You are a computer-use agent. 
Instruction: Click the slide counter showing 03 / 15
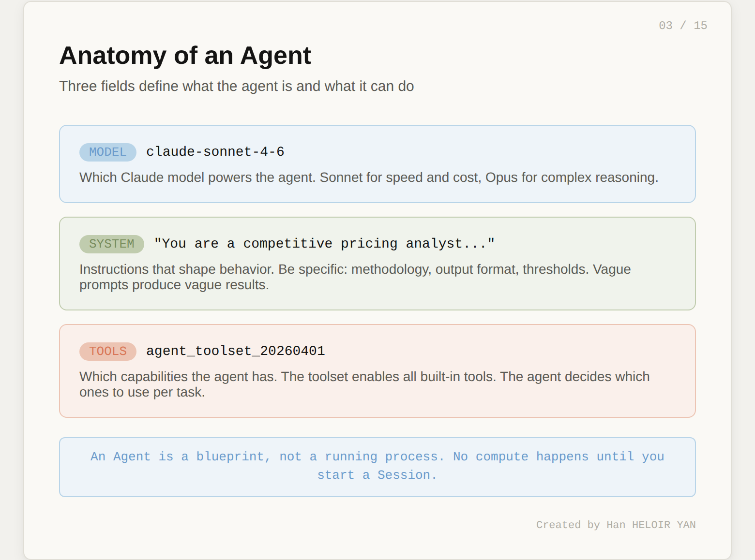tap(682, 25)
